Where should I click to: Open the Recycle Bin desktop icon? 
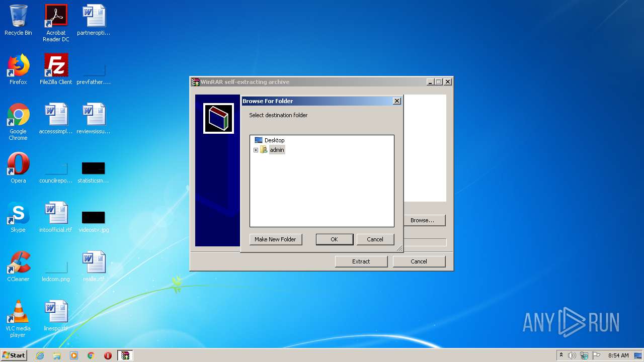pyautogui.click(x=18, y=20)
